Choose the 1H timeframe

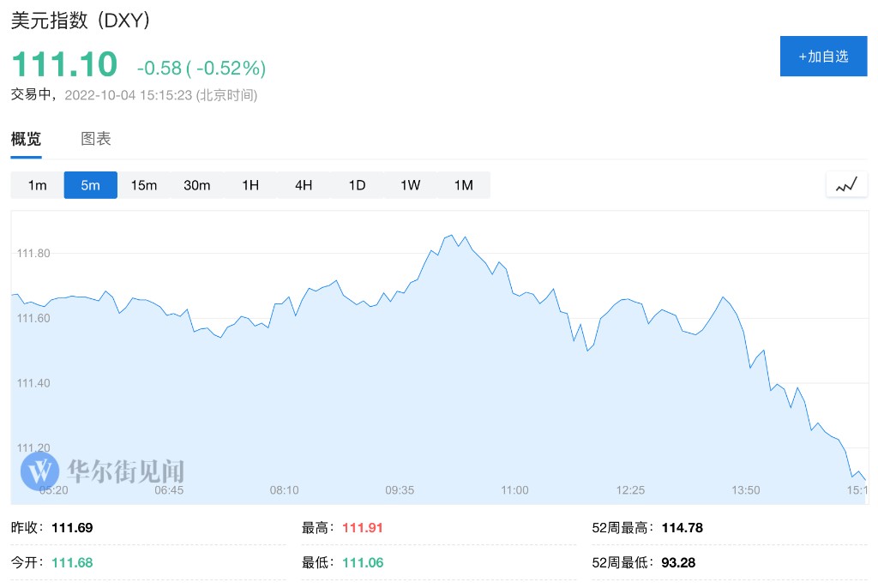pos(250,185)
